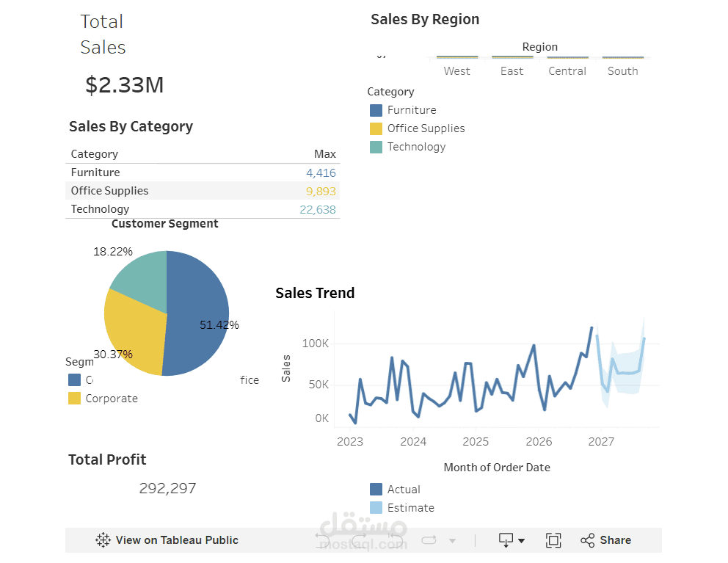Click Office Supplies label in Category legend
This screenshot has width=728, height=563.
click(426, 128)
